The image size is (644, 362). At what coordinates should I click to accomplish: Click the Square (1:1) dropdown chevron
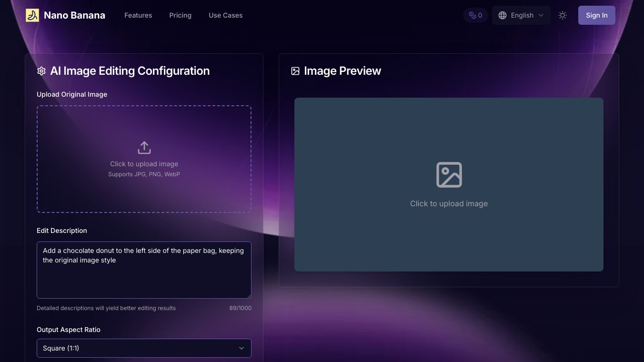(241, 348)
